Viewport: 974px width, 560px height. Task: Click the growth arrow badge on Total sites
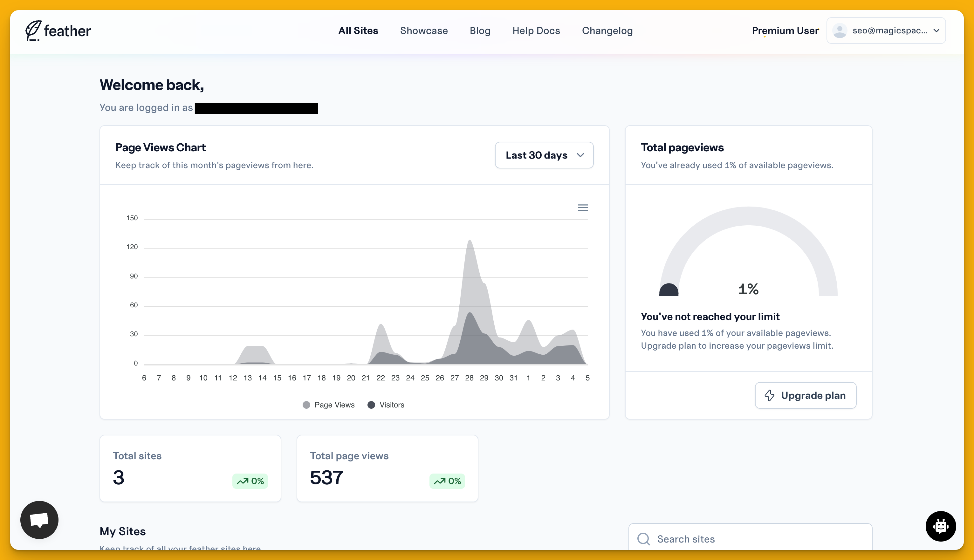250,481
